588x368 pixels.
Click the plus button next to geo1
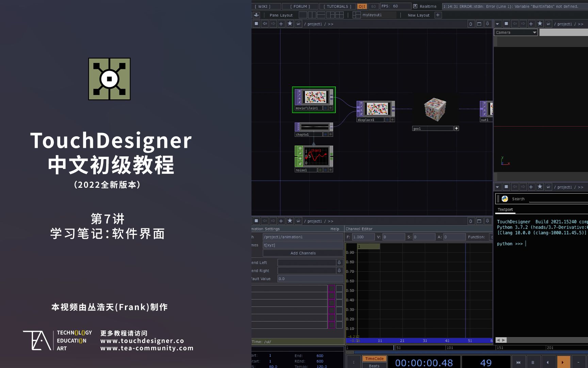(456, 128)
